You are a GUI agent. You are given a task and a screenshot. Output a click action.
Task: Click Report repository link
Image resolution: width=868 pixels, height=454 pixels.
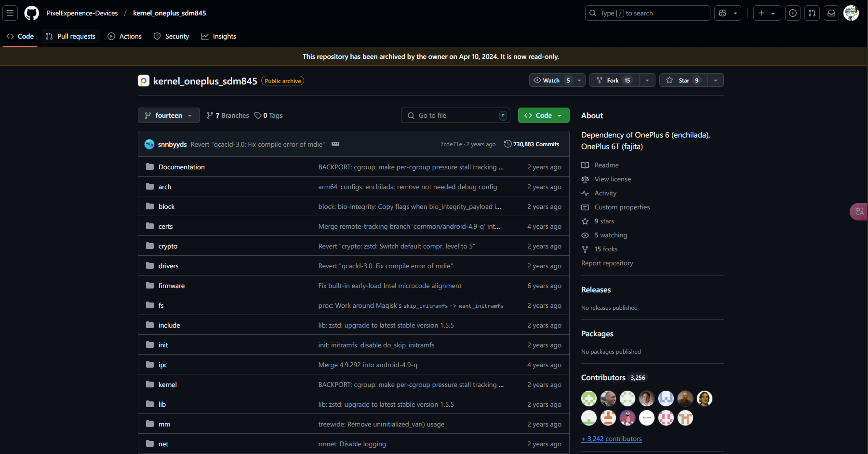[x=607, y=263]
